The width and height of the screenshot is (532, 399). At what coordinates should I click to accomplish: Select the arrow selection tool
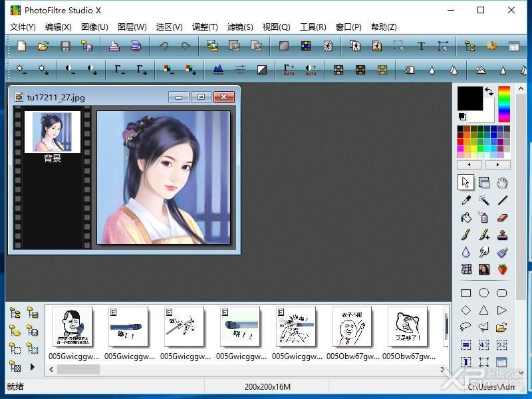(x=466, y=182)
